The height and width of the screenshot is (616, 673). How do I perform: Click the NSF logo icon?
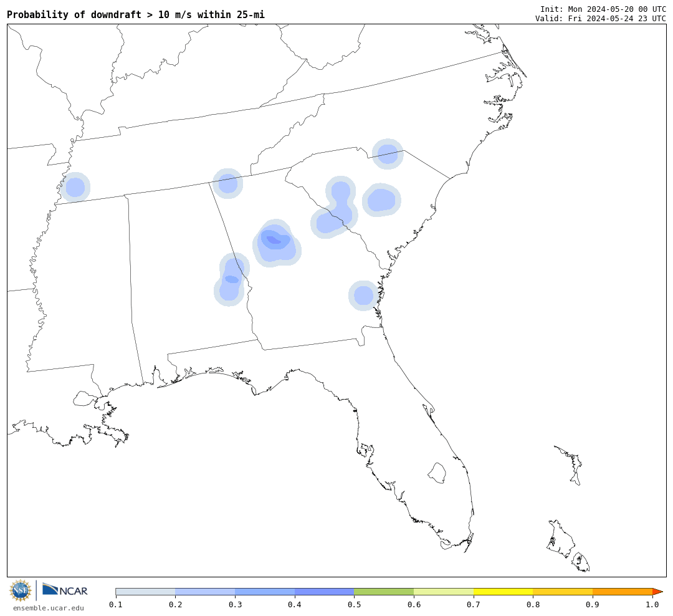(20, 590)
